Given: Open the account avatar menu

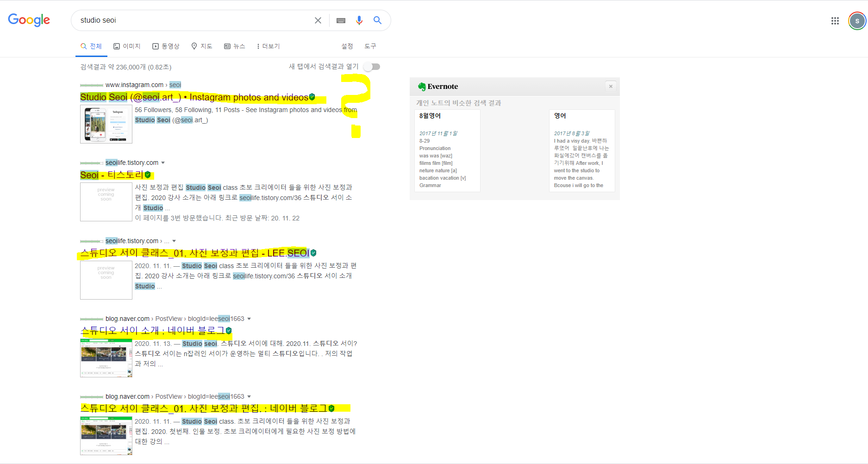Looking at the screenshot, I should click(x=857, y=21).
